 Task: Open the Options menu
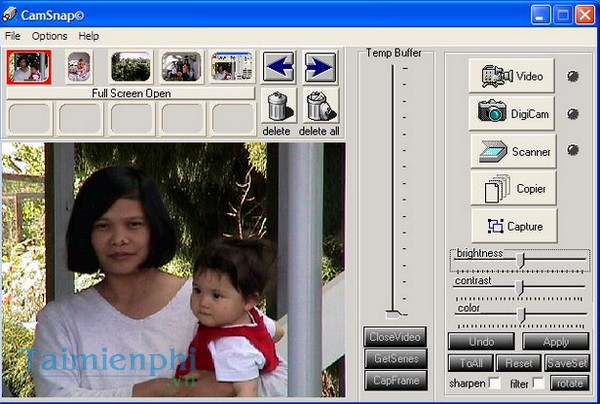(x=49, y=36)
